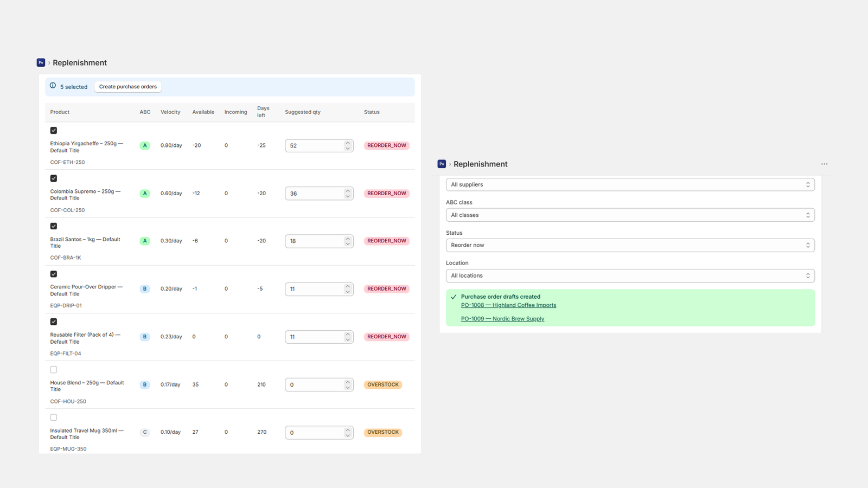Image resolution: width=868 pixels, height=488 pixels.
Task: Uncheck the Brazil Santos row checkbox
Action: 54,226
